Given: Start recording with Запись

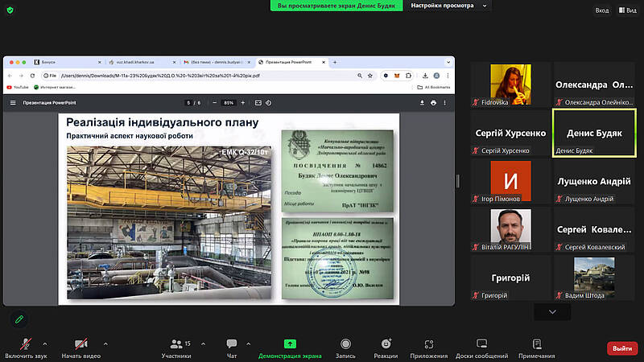Looking at the screenshot, I should (345, 348).
